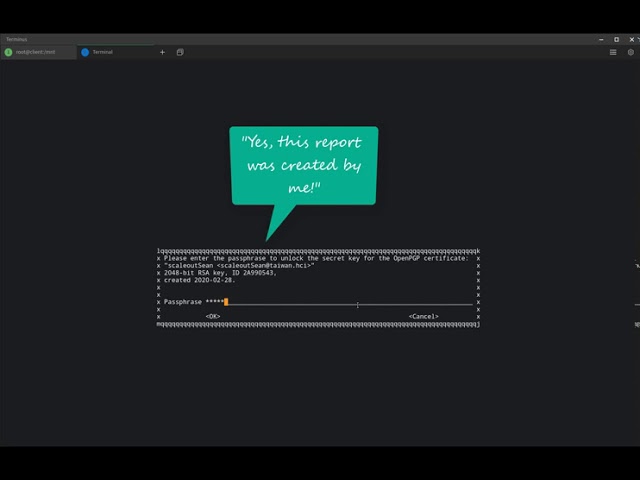Image resolution: width=640 pixels, height=480 pixels.
Task: Click the green icon on root@client tab
Action: pos(8,52)
